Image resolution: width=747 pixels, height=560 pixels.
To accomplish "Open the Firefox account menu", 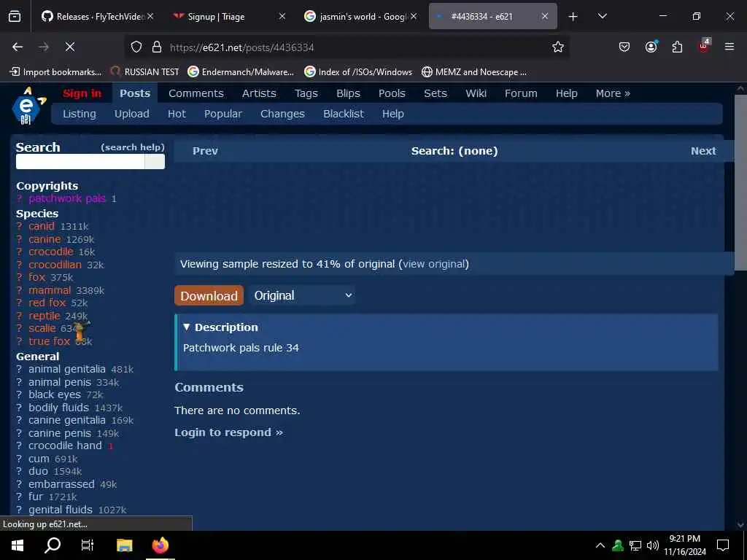I will [x=651, y=47].
